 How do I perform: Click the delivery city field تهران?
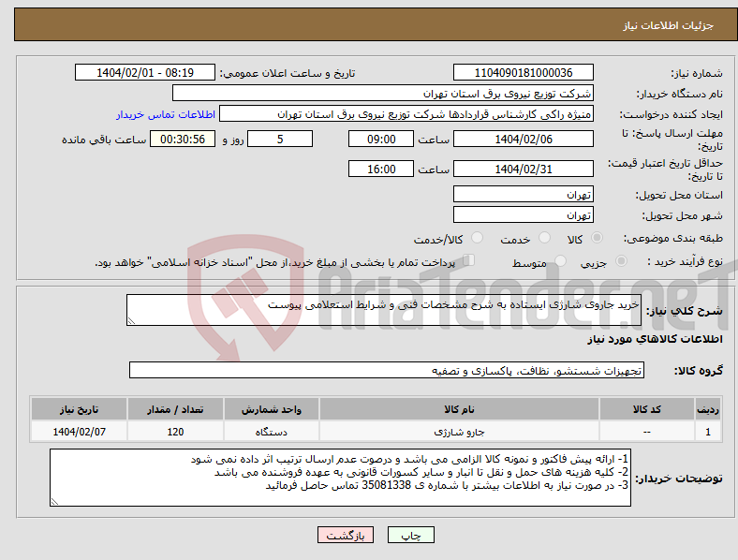point(523,214)
